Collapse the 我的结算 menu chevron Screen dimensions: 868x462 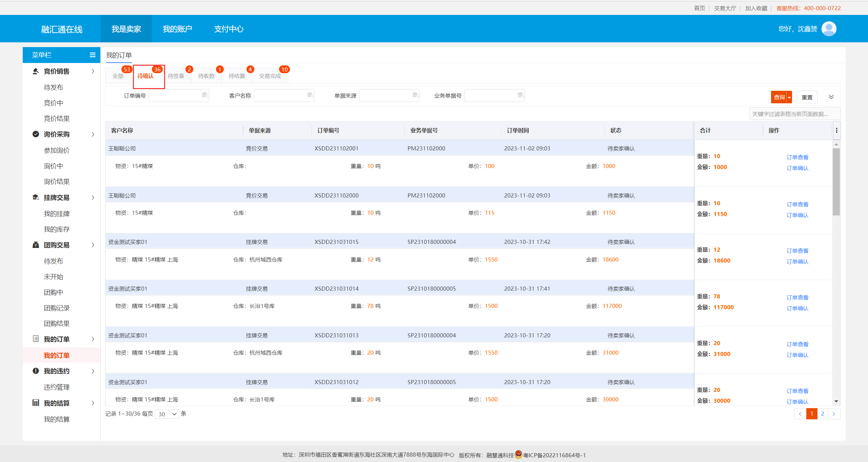93,403
